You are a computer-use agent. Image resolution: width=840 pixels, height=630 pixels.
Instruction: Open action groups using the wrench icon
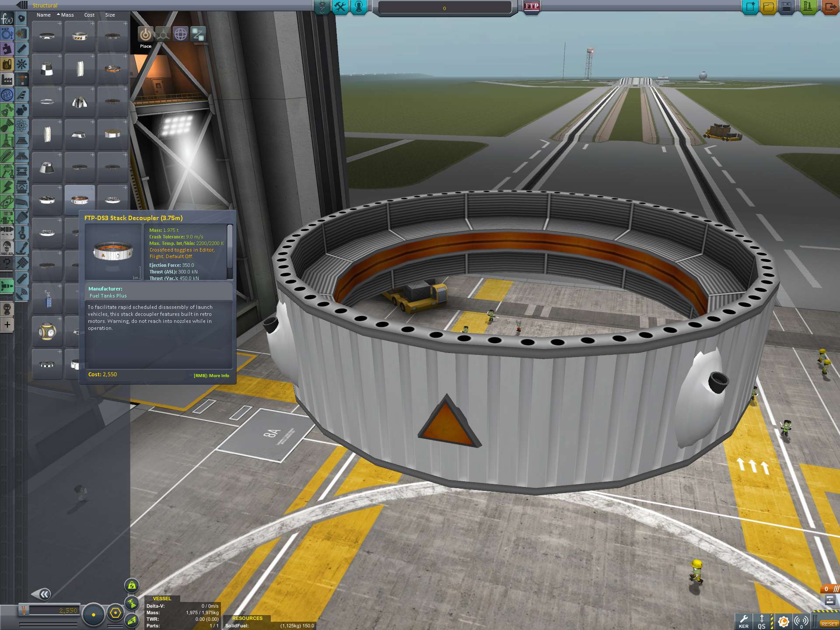pos(340,7)
